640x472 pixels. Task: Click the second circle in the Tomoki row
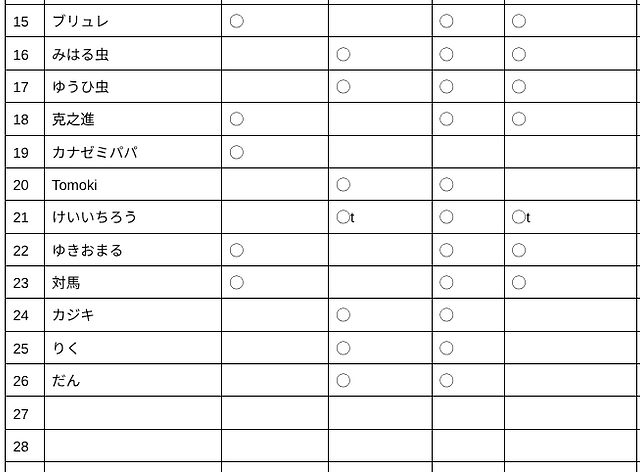(x=446, y=185)
